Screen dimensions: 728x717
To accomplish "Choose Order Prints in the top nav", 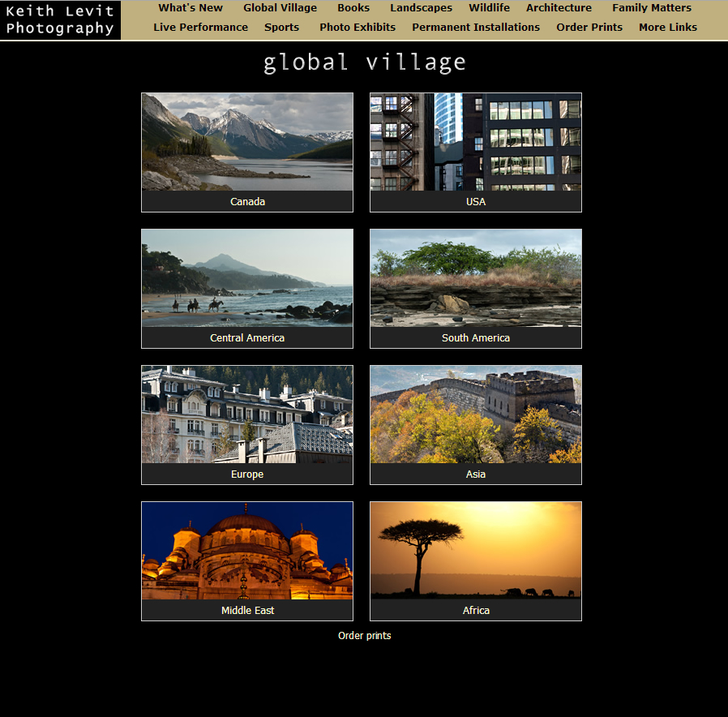I will (x=589, y=28).
